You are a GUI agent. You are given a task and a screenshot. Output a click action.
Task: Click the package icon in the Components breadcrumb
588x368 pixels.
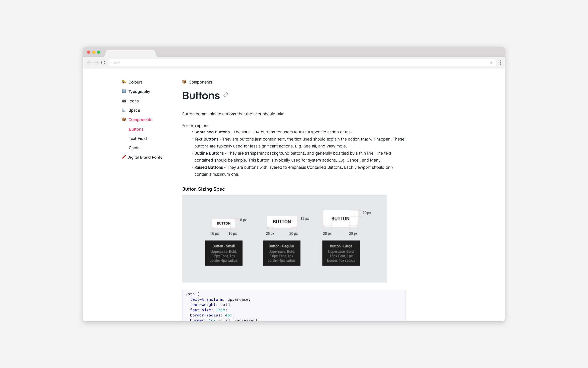[x=184, y=82]
